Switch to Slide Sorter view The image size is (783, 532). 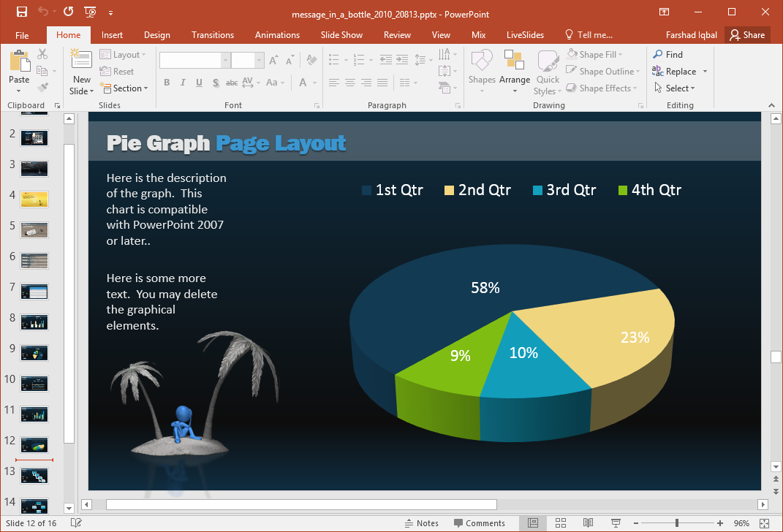561,523
